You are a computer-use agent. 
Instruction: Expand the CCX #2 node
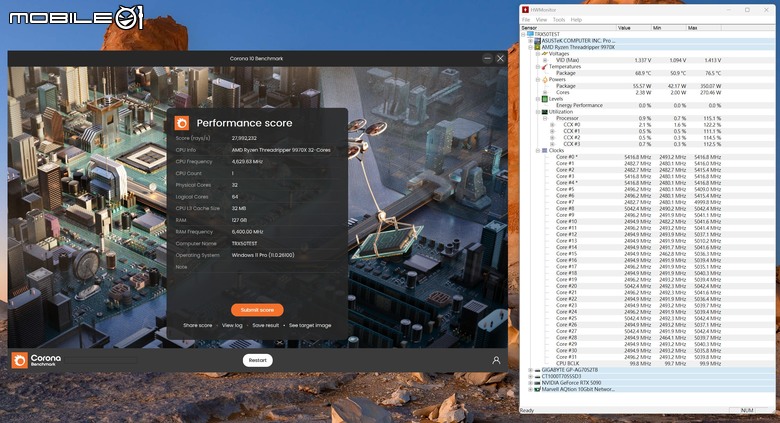pyautogui.click(x=552, y=138)
